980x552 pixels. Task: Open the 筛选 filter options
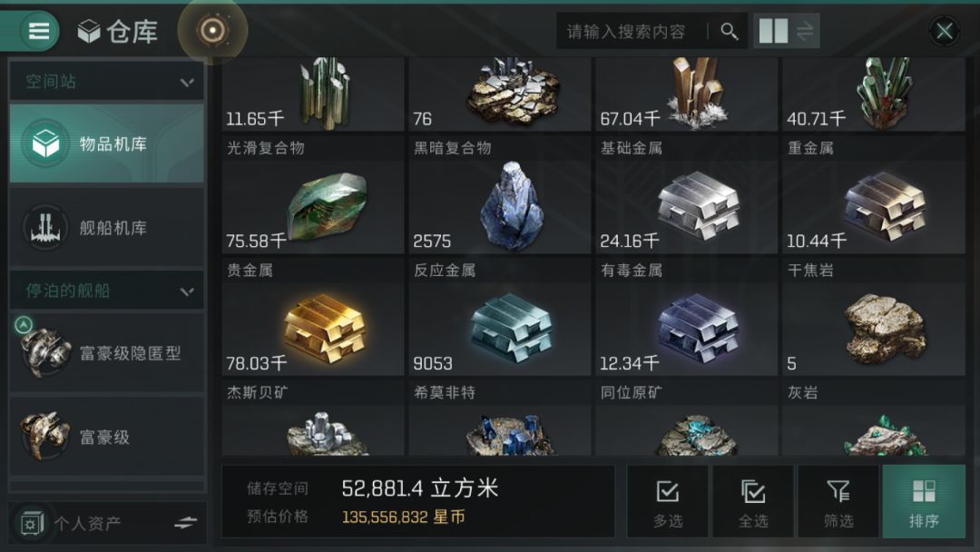[838, 501]
